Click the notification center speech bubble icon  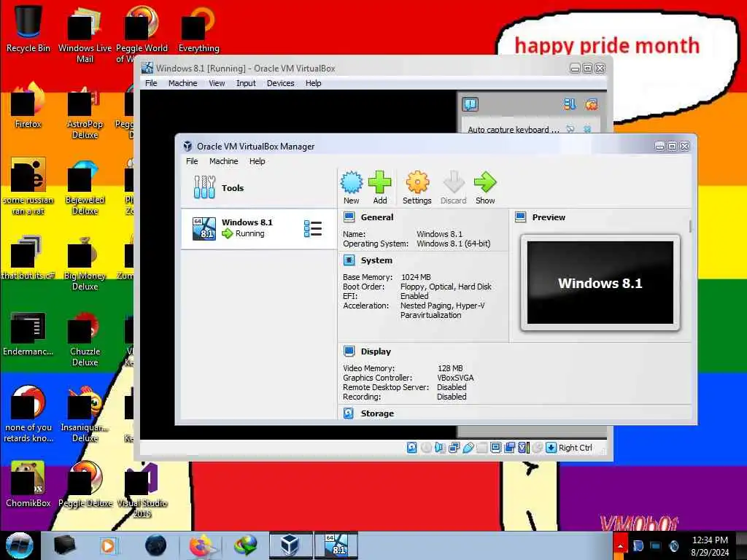[x=470, y=104]
